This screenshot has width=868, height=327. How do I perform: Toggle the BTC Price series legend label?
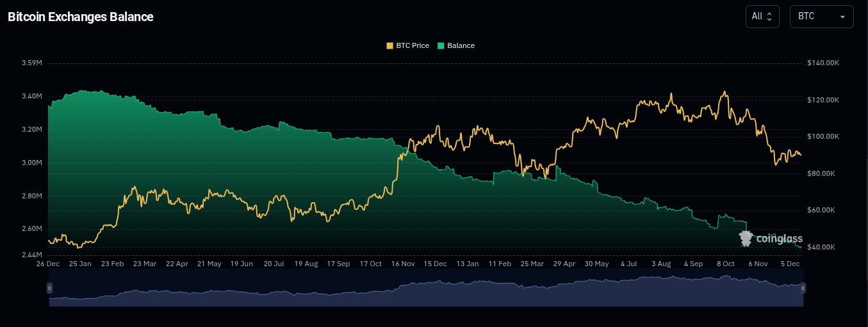413,46
